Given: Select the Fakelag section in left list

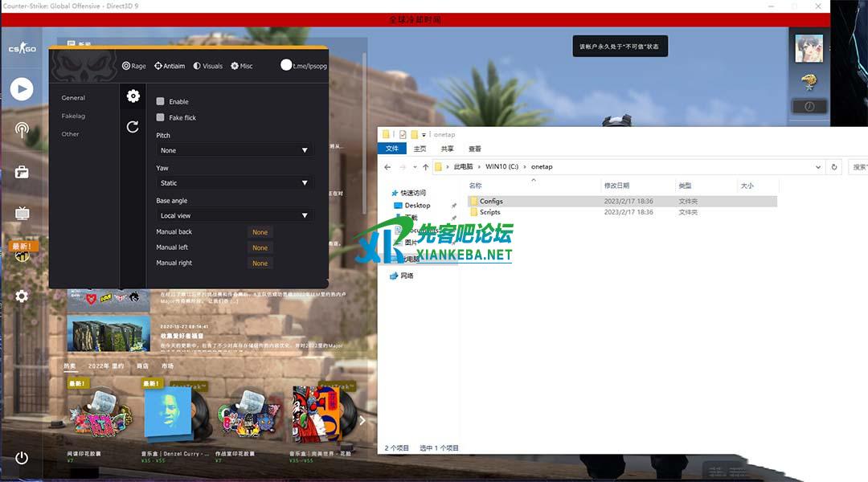Looking at the screenshot, I should pos(73,116).
